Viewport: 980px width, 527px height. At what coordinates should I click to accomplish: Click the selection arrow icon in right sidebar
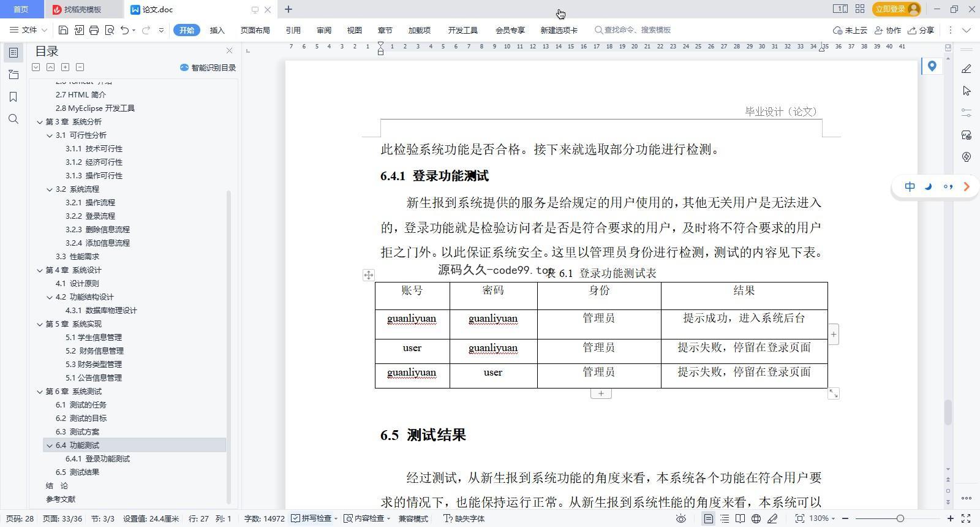(x=967, y=91)
